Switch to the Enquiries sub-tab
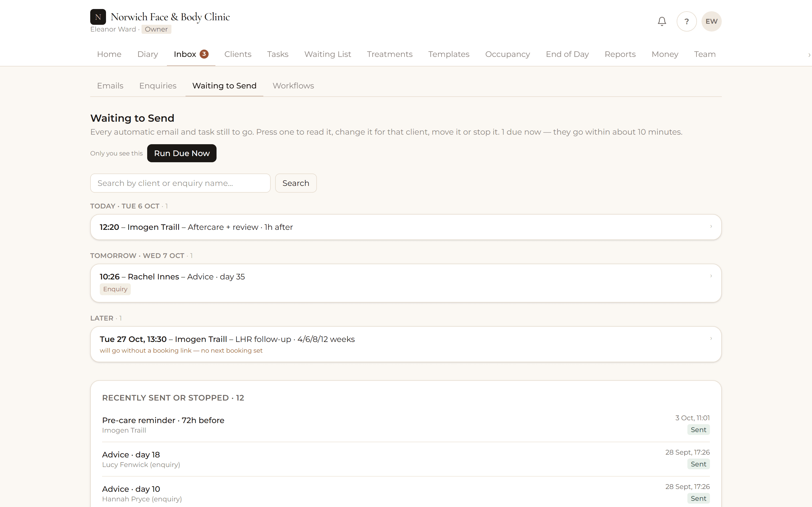This screenshot has height=507, width=812. click(x=158, y=86)
